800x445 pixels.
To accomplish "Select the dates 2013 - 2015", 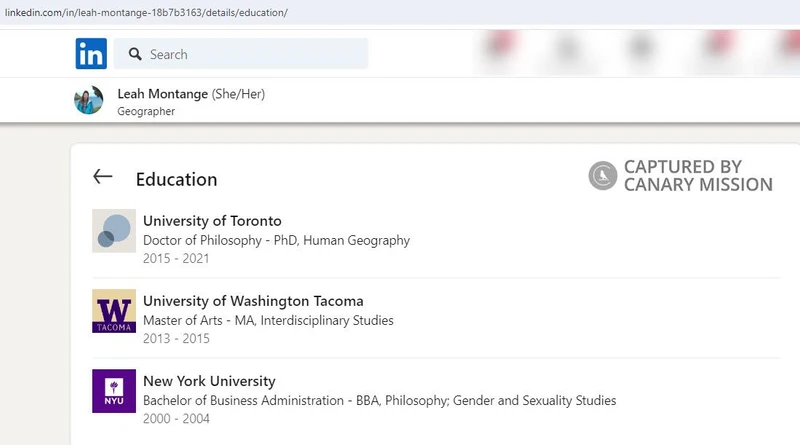I will [176, 339].
